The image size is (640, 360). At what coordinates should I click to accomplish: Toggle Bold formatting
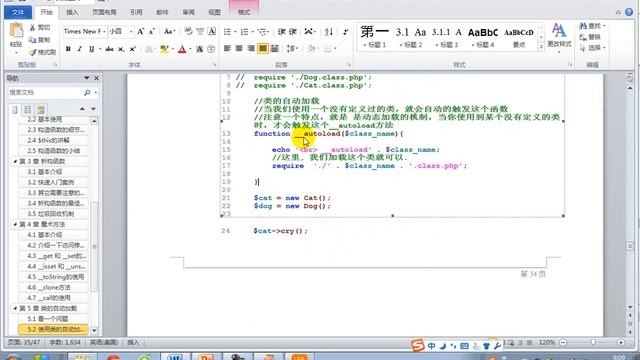tap(68, 49)
